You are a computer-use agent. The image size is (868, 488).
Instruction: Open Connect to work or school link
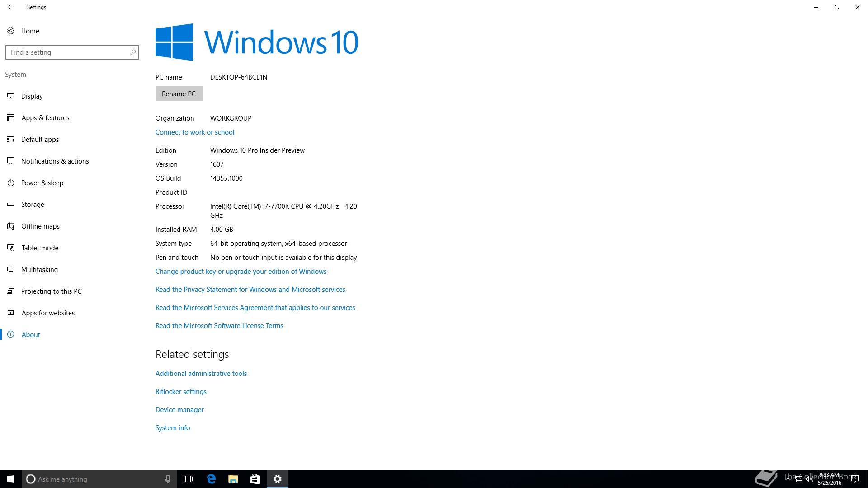(195, 132)
